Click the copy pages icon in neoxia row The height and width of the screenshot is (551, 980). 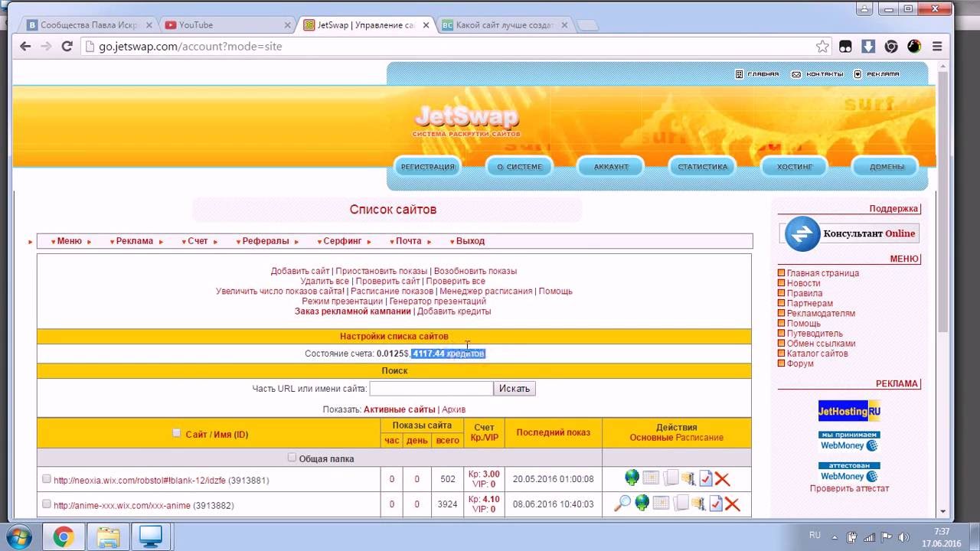pos(671,479)
